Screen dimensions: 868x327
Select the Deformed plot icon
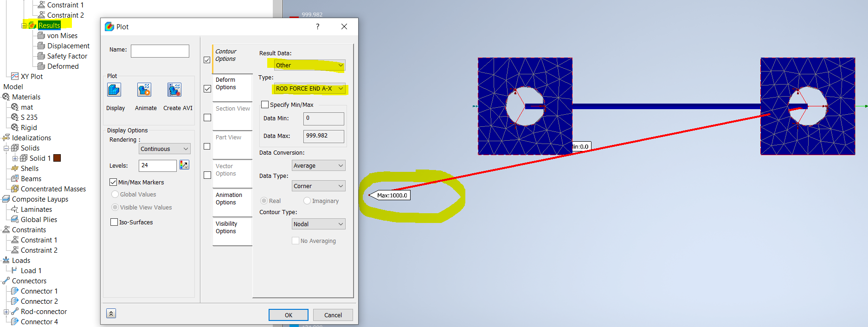[41, 66]
